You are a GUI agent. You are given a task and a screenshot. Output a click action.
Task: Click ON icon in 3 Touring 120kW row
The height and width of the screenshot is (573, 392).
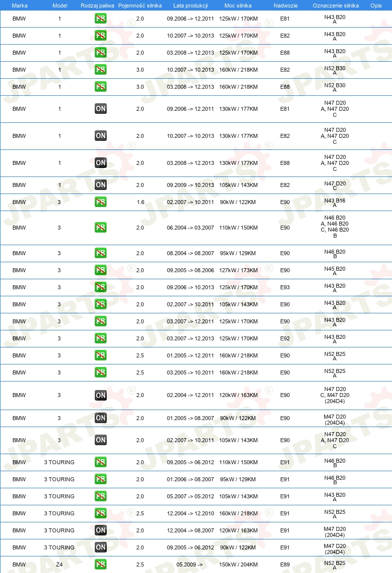(100, 530)
